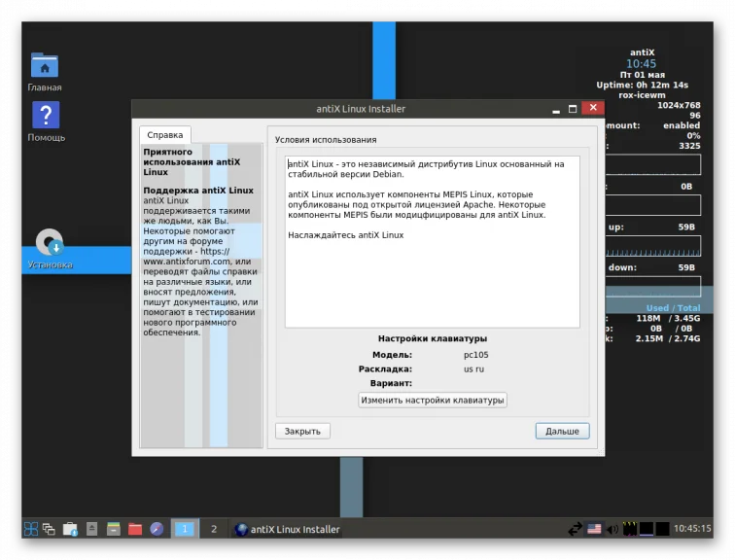The height and width of the screenshot is (560, 735).
Task: Click the network connection arrows tray icon
Action: pos(576,529)
